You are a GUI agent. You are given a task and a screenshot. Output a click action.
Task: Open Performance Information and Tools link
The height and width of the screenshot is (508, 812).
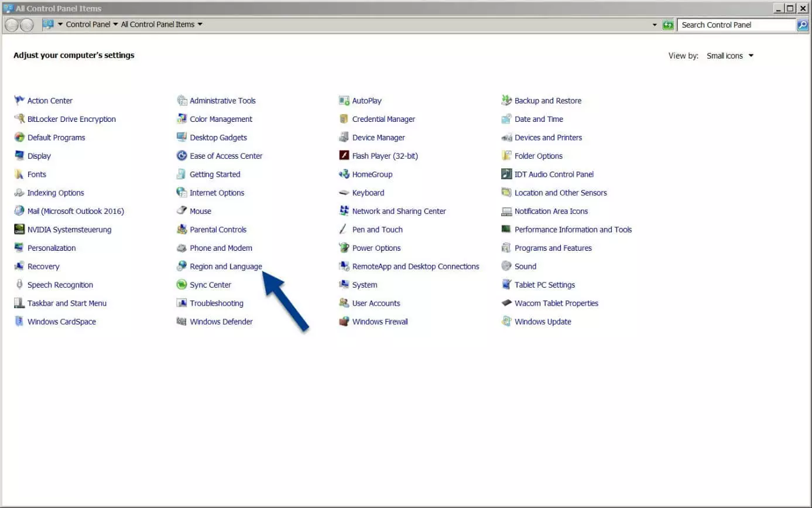coord(573,230)
